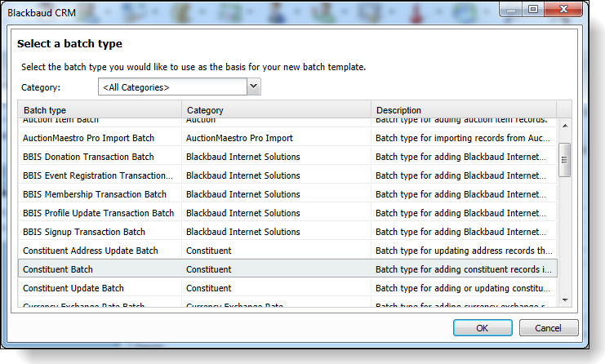This screenshot has height=364, width=605.
Task: Click the scroll up arrow in list
Action: 565,126
